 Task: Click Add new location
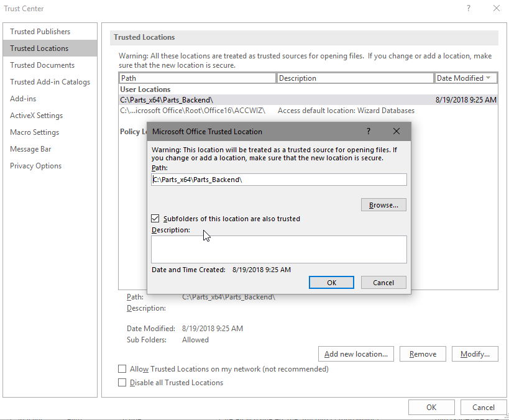click(355, 354)
